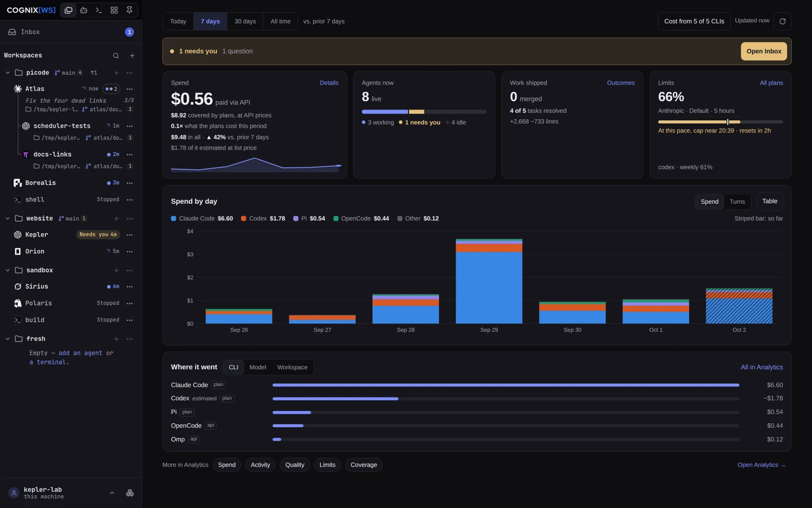Collapse the sandbox workspace

click(7, 270)
